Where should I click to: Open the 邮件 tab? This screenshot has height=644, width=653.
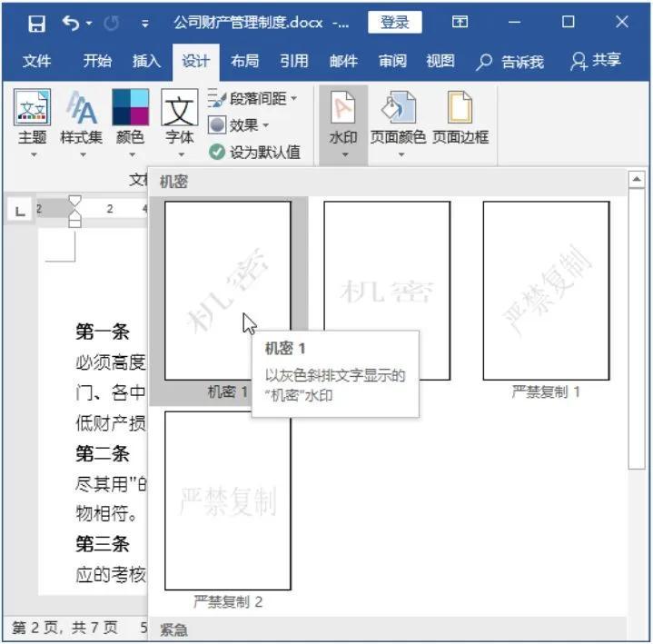[x=343, y=61]
